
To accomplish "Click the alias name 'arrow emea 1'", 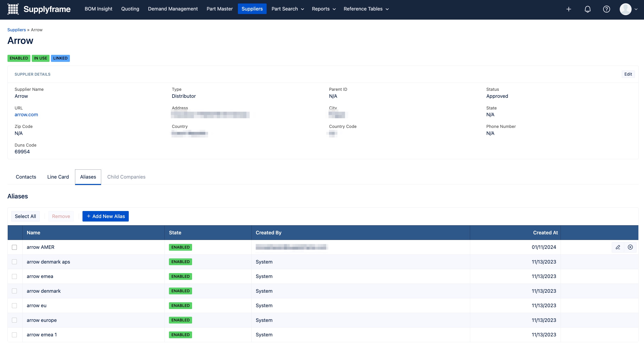I will click(42, 335).
